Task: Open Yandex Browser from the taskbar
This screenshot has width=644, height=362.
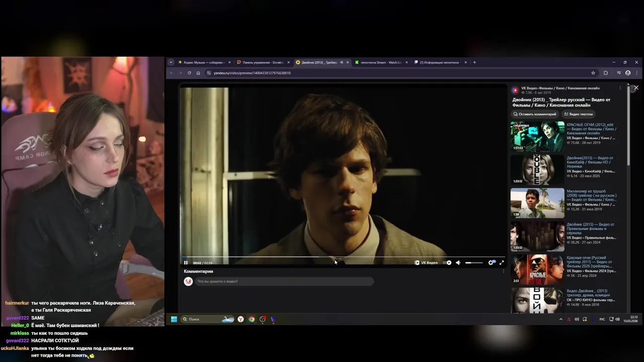Action: 241,319
